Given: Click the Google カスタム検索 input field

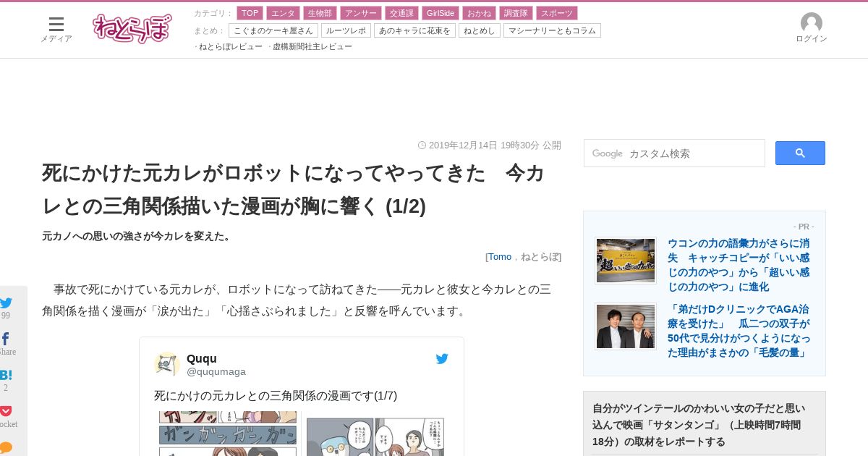Looking at the screenshot, I should point(674,153).
